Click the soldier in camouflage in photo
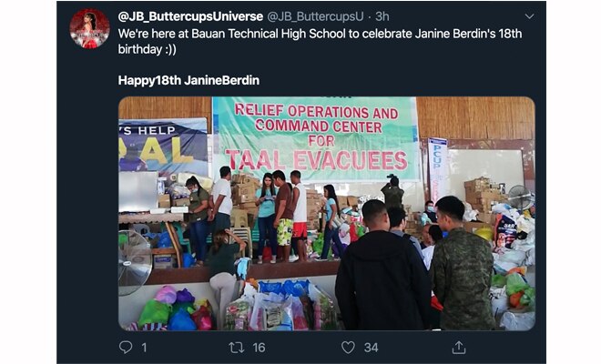Image resolution: width=601 pixels, height=364 pixels. 462,265
